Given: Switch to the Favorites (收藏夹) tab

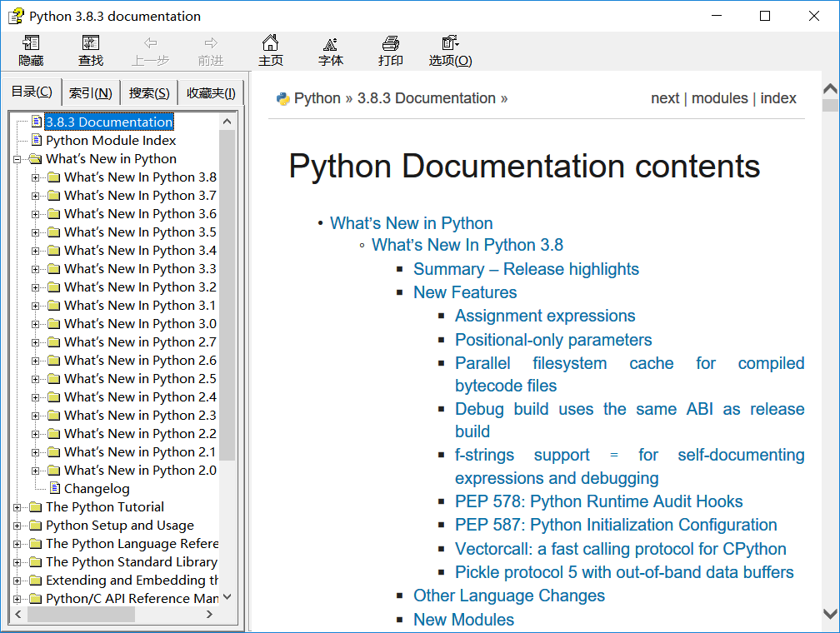Looking at the screenshot, I should click(x=211, y=93).
